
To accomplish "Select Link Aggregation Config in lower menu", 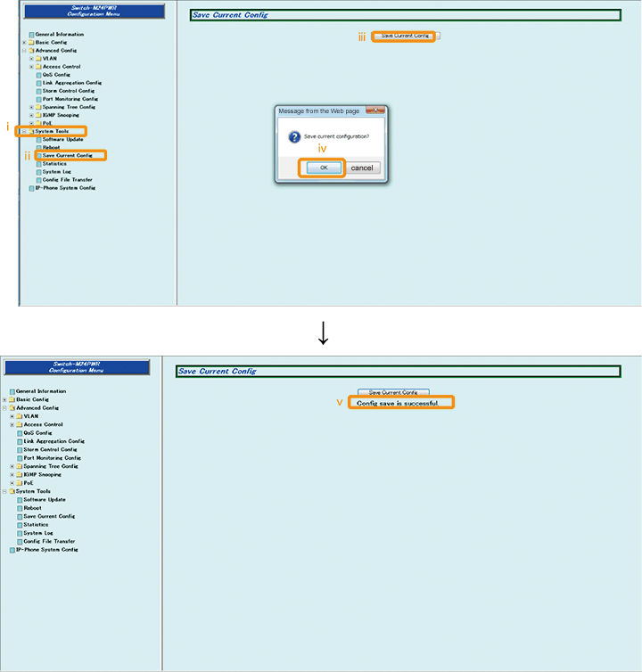I will click(53, 441).
